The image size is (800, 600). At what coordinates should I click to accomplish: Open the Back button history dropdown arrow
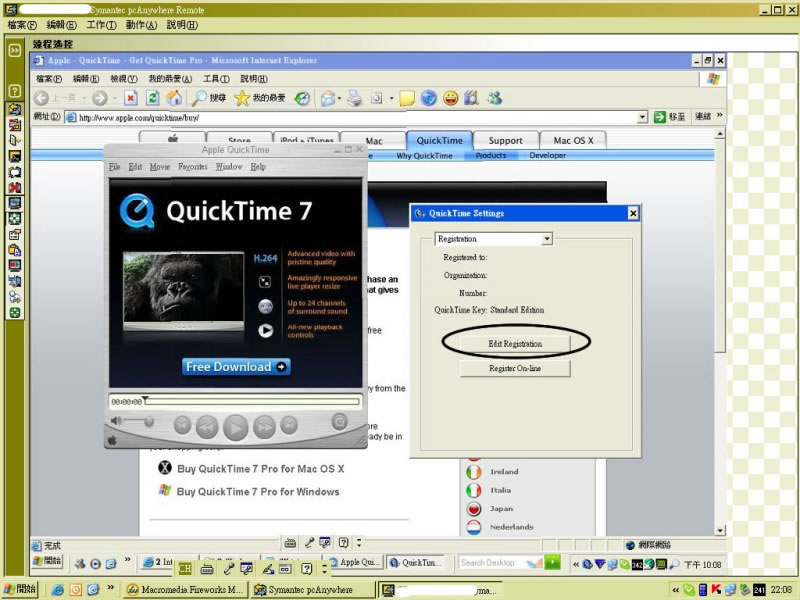pyautogui.click(x=84, y=98)
